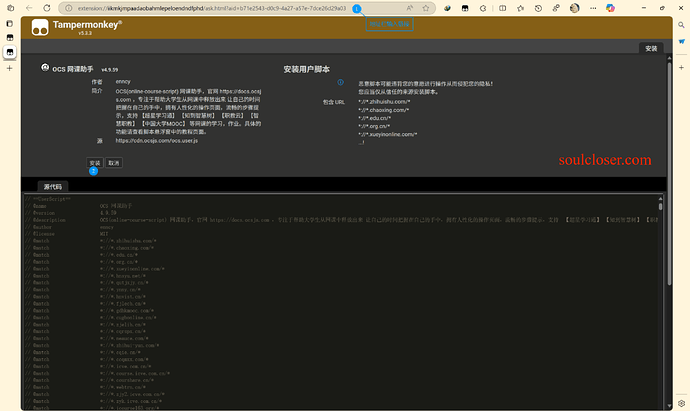Open the browser extensions puzzle icon
The height and width of the screenshot is (411, 690).
(x=483, y=8)
